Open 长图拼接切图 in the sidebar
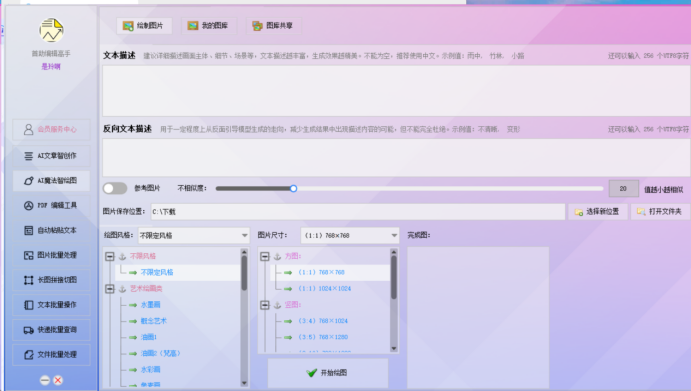 [x=51, y=280]
